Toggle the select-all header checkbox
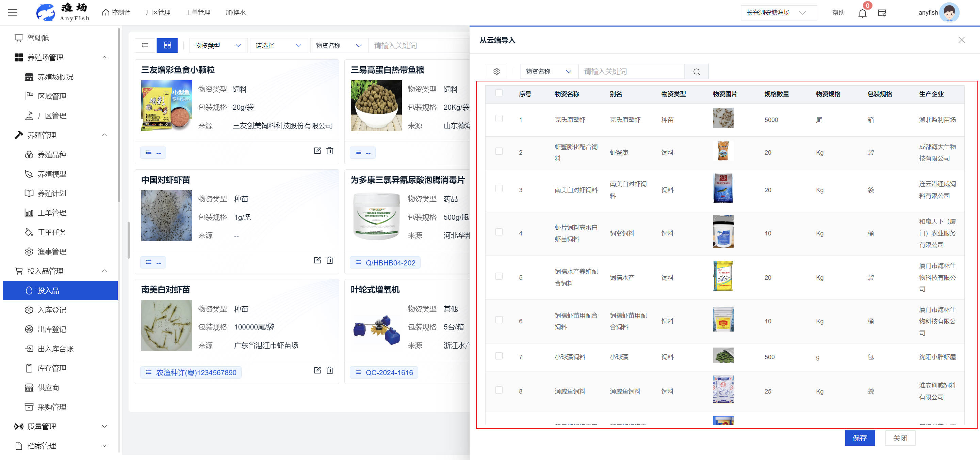 coord(499,93)
